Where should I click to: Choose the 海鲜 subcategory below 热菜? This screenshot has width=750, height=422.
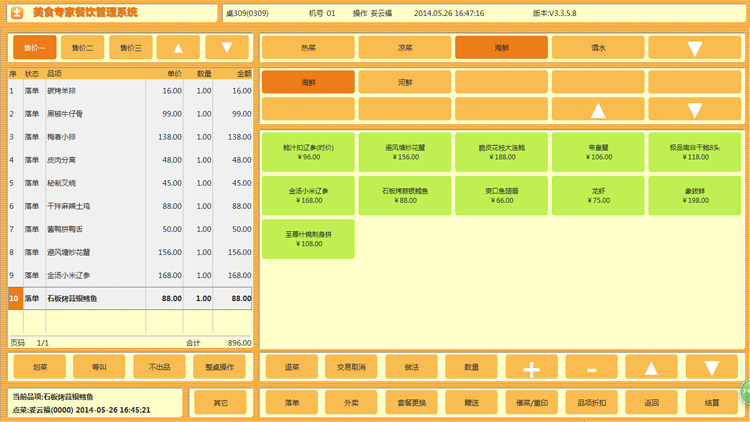click(308, 82)
